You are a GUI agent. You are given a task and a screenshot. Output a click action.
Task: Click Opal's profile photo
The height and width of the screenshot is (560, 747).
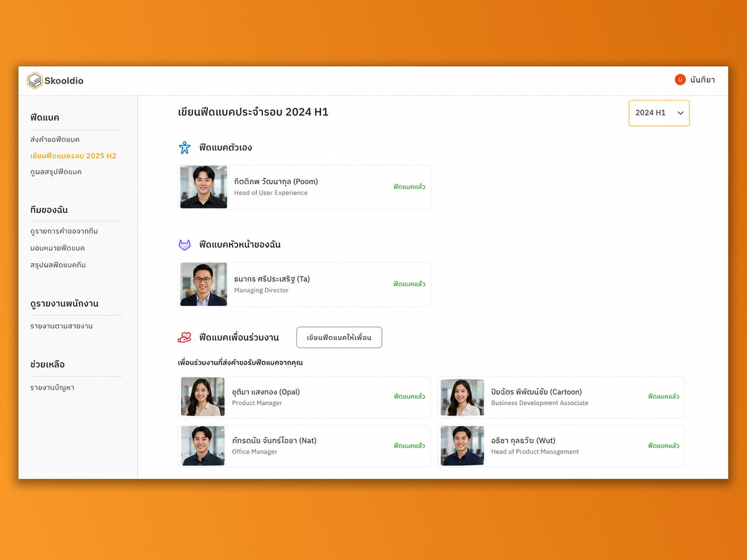(x=203, y=396)
